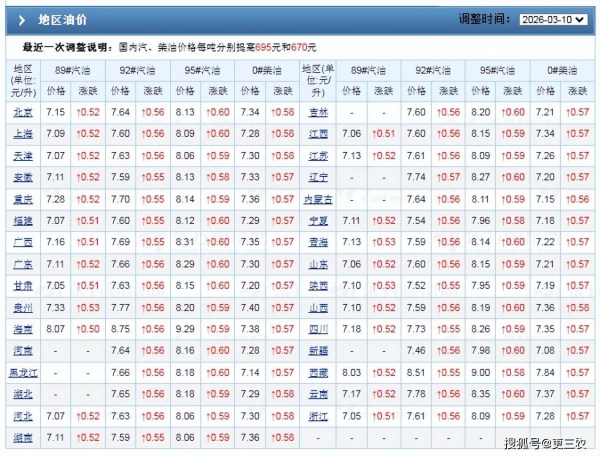Click the 地区油价 header title
This screenshot has width=600, height=456.
click(x=61, y=19)
